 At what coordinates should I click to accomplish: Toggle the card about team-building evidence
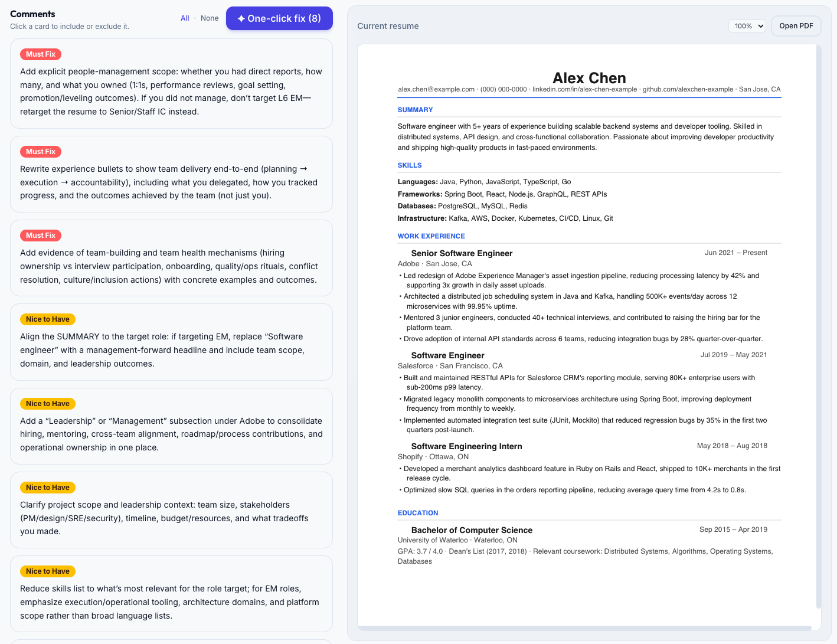(171, 257)
